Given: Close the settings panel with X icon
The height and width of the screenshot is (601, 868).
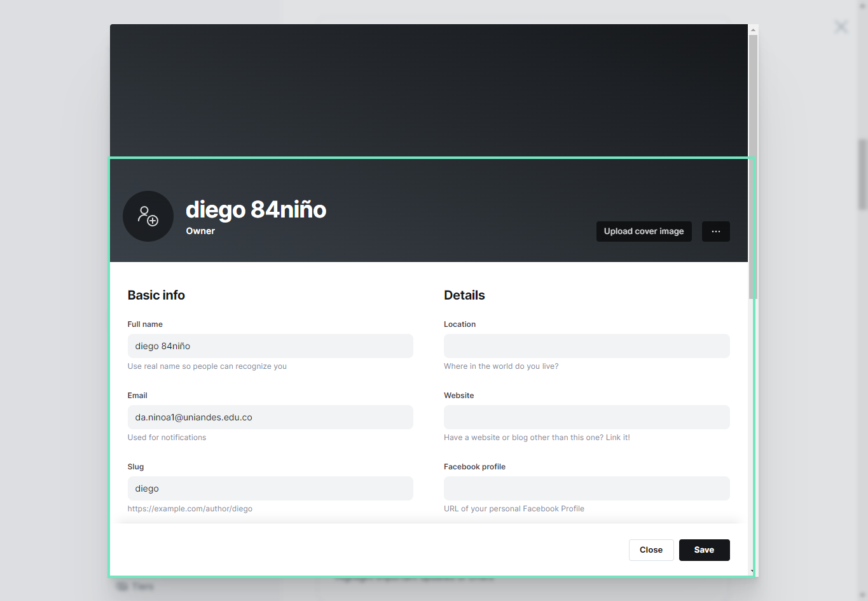Looking at the screenshot, I should 841,27.
